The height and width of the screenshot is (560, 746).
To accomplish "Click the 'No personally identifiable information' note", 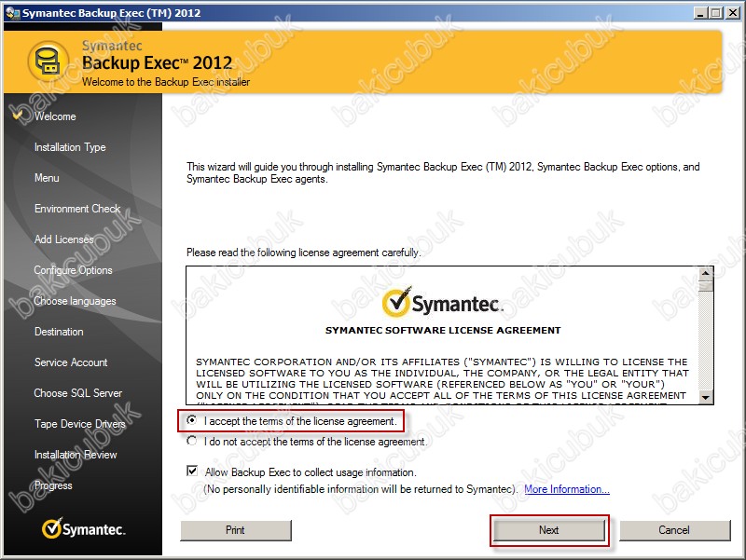I will coord(361,489).
